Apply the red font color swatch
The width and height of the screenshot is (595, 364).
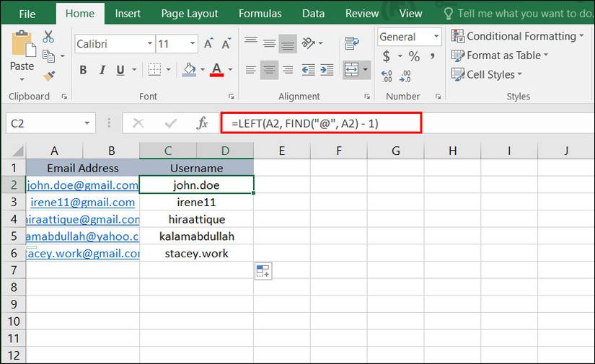click(216, 70)
